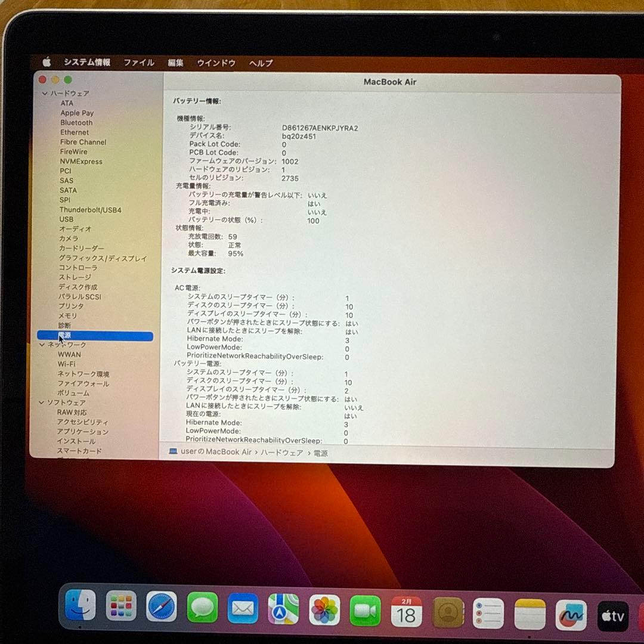This screenshot has height=644, width=644.
Task: Click ハードウェア in path bar
Action: point(281,453)
